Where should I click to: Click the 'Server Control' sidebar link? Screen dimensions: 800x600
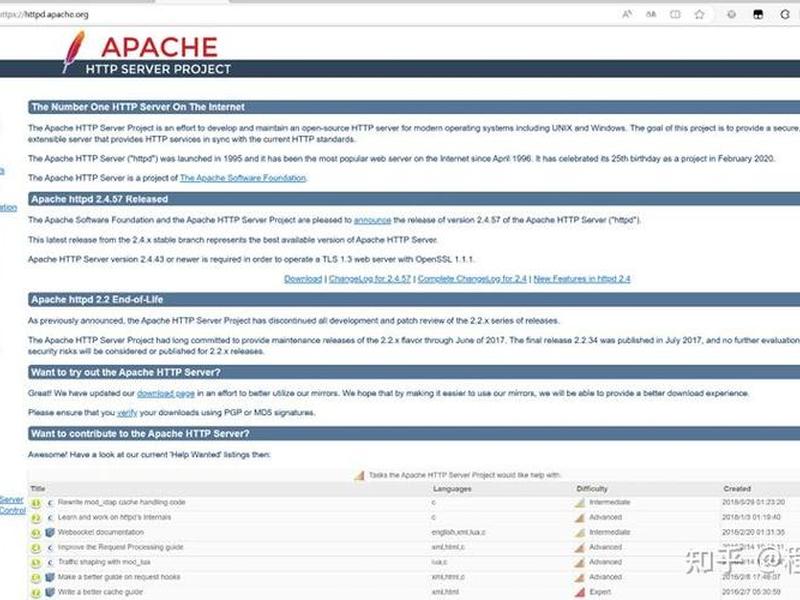pos(12,505)
